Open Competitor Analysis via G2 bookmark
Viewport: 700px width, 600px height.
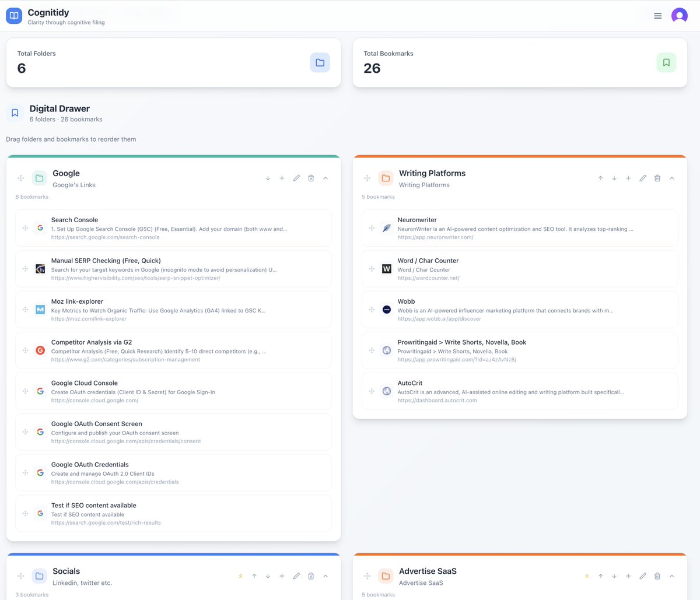click(x=173, y=350)
